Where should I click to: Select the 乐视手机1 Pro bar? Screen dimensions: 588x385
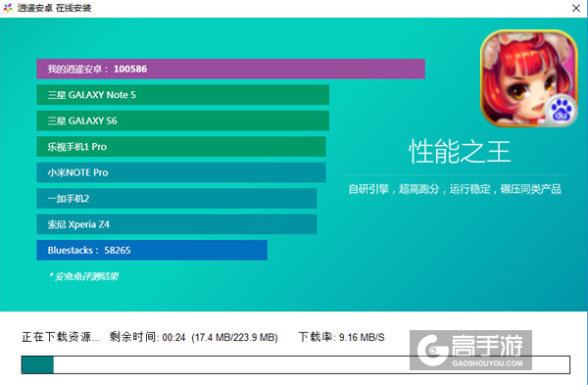click(181, 147)
